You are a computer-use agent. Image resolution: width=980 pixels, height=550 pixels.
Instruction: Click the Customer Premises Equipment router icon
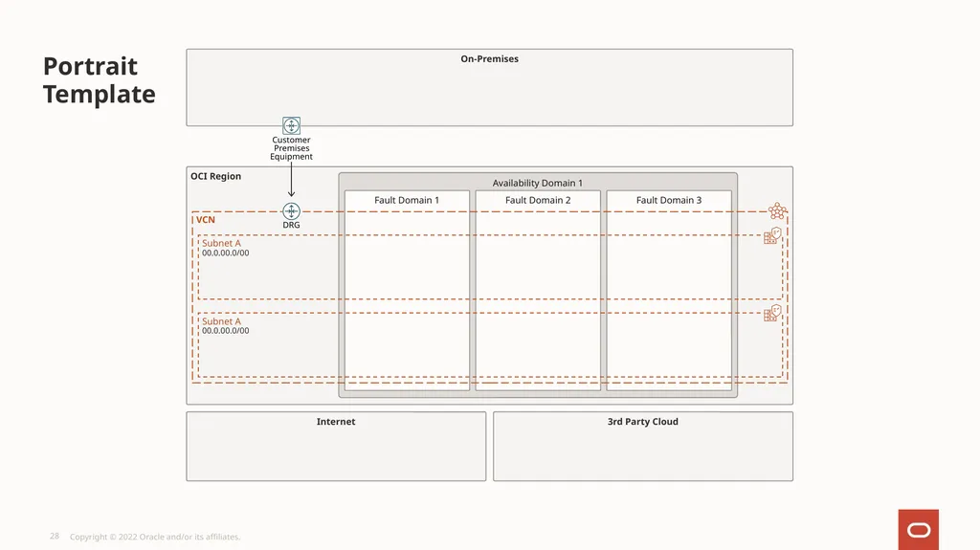point(291,125)
